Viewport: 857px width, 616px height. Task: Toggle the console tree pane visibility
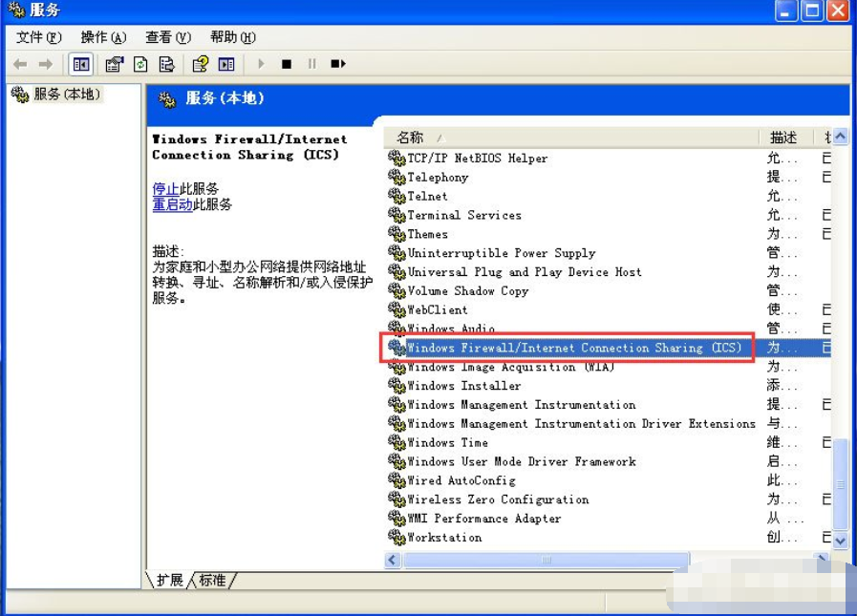pos(81,64)
